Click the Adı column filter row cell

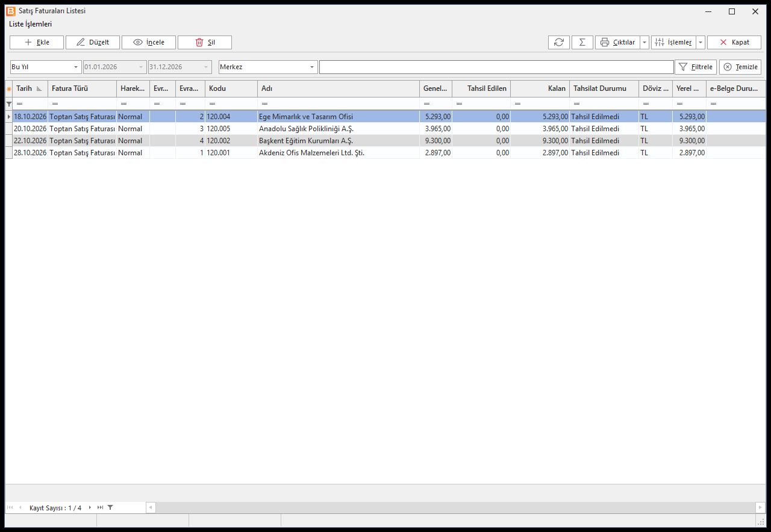339,104
